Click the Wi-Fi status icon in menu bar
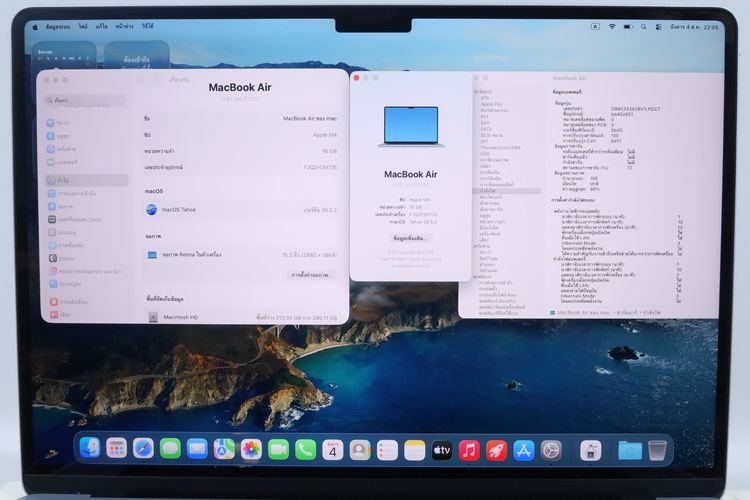Image resolution: width=750 pixels, height=500 pixels. point(612,27)
